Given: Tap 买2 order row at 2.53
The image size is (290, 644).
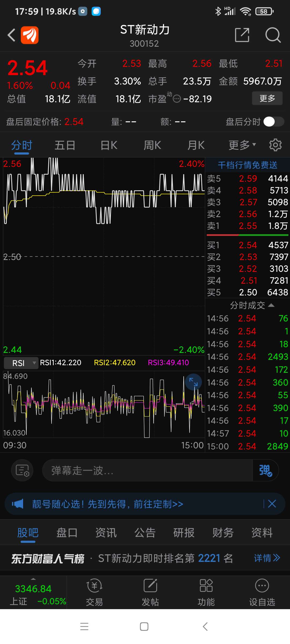Looking at the screenshot, I should (248, 257).
